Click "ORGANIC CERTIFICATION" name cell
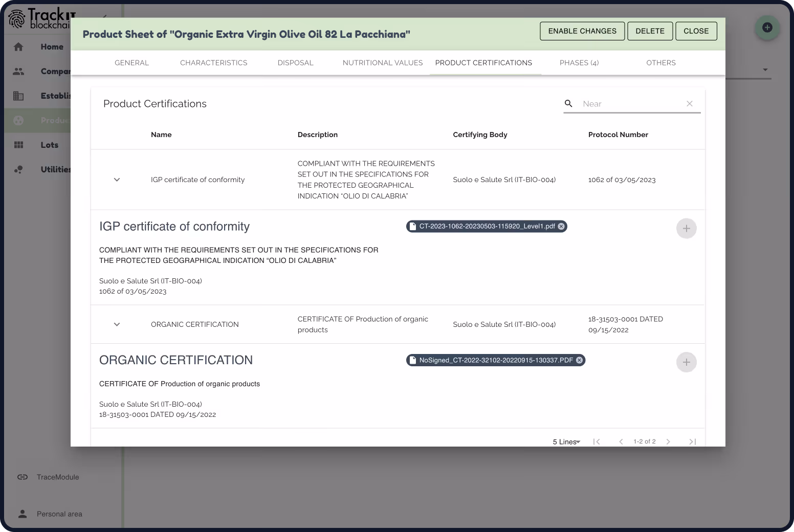The width and height of the screenshot is (794, 532). [x=194, y=324]
